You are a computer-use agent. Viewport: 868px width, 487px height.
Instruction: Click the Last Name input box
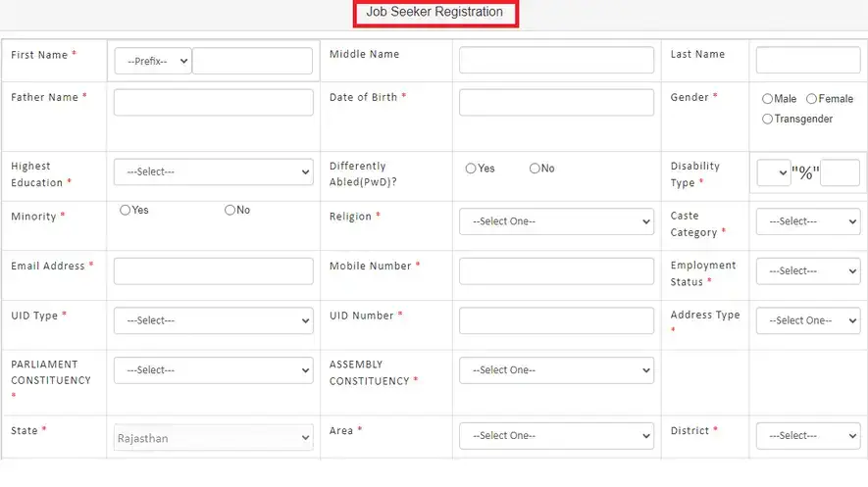click(808, 60)
